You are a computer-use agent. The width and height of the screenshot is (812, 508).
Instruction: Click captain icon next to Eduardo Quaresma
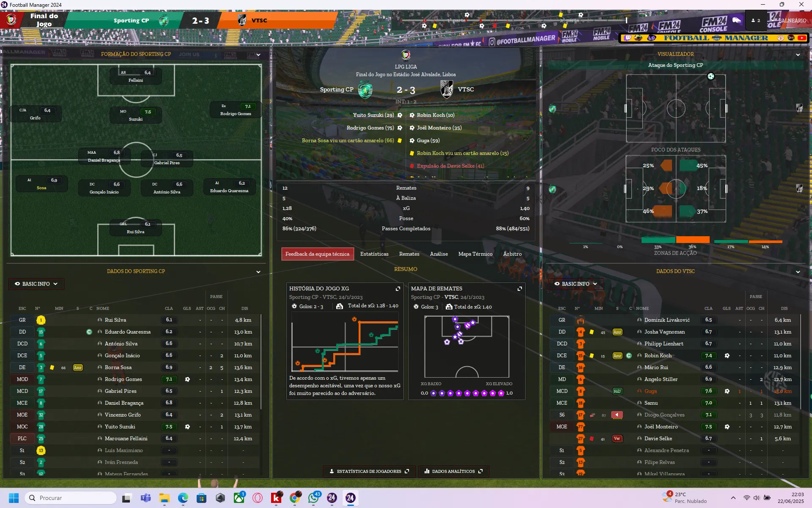pyautogui.click(x=89, y=332)
